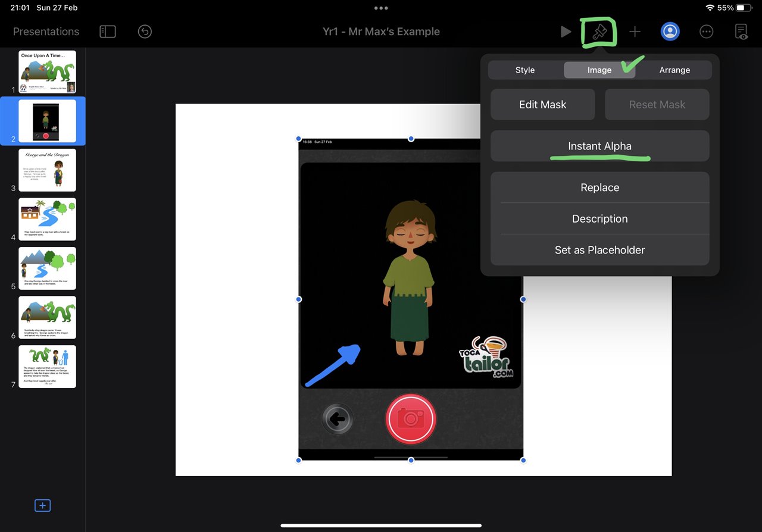Switch to the Arrange tab
Image resolution: width=762 pixels, height=532 pixels.
(x=674, y=70)
